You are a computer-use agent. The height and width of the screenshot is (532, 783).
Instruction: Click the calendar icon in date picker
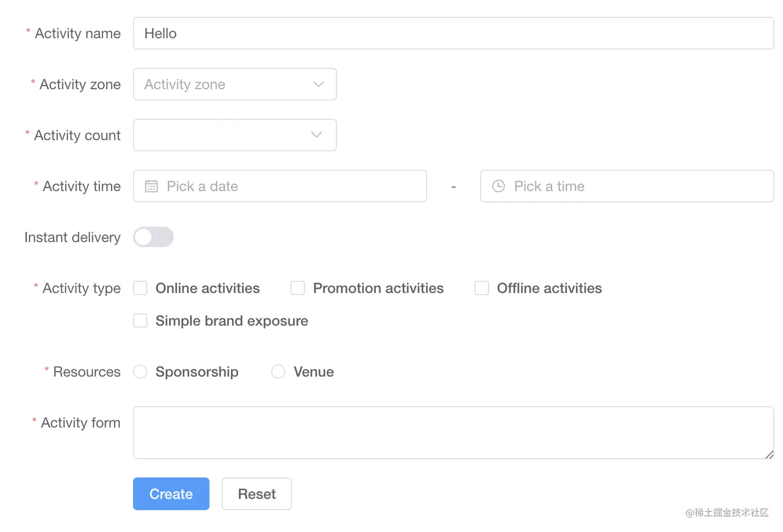click(151, 186)
